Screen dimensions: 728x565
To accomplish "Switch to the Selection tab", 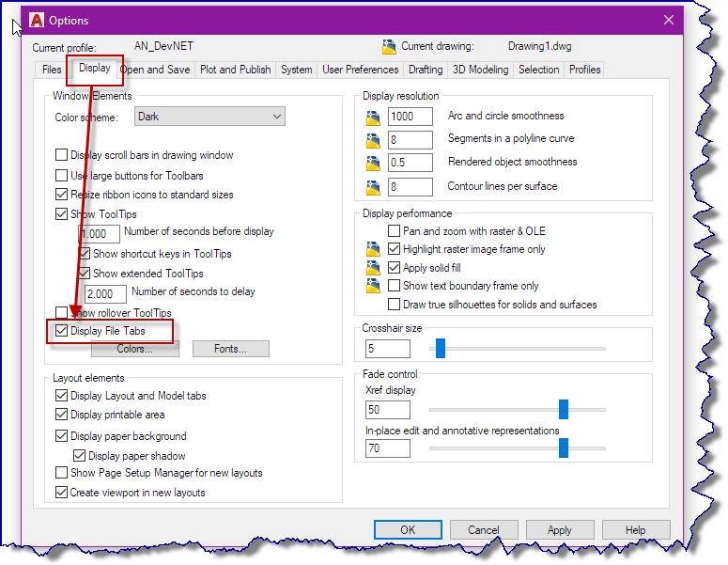I will click(x=538, y=70).
